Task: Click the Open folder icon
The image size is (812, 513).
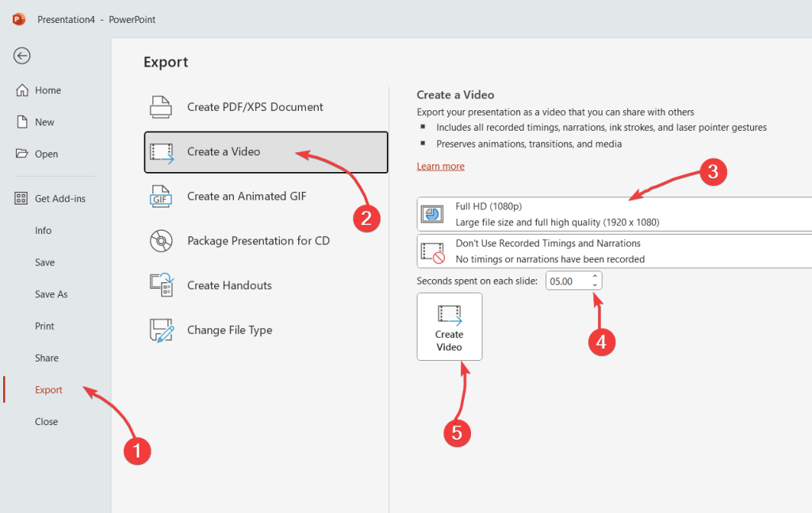Action: click(x=21, y=154)
